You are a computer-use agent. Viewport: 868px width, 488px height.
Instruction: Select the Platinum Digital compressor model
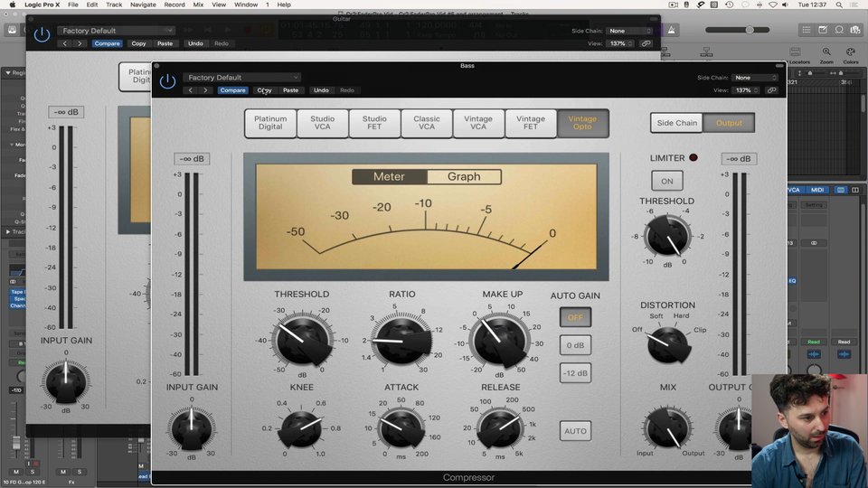tap(270, 123)
